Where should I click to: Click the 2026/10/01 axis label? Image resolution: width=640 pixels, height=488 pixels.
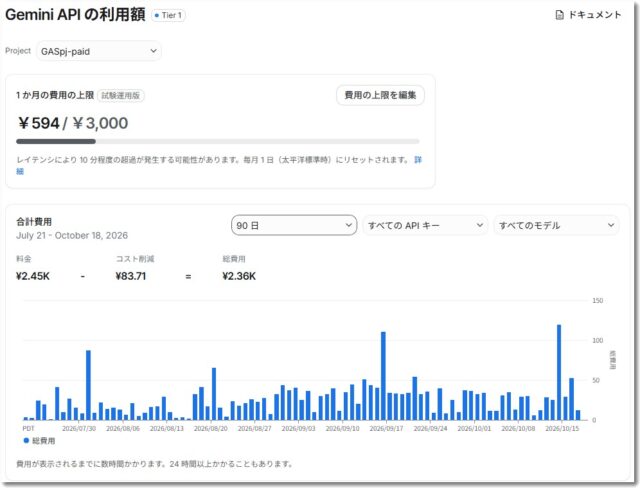[474, 428]
